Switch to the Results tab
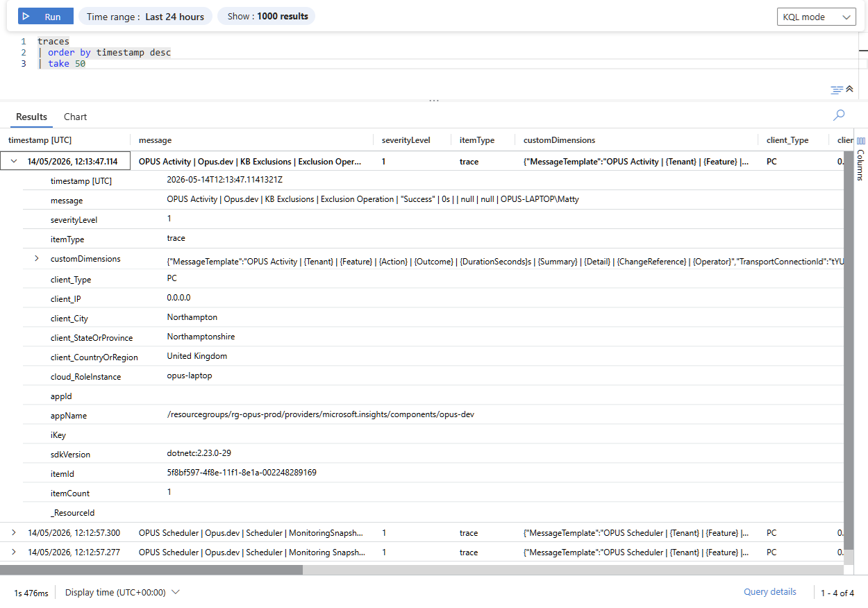Viewport: 868px width, 608px height. (32, 117)
